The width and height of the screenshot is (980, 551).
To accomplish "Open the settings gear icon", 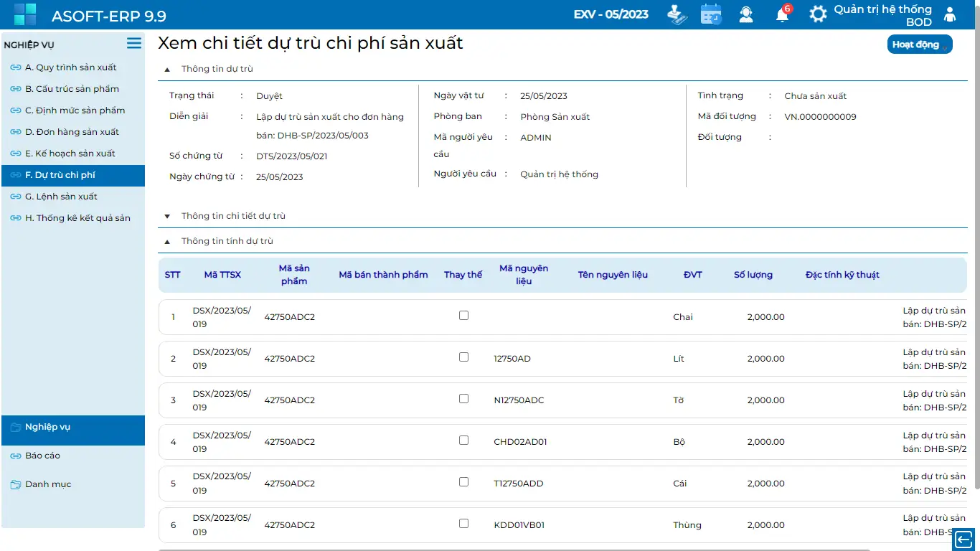I will 818,14.
